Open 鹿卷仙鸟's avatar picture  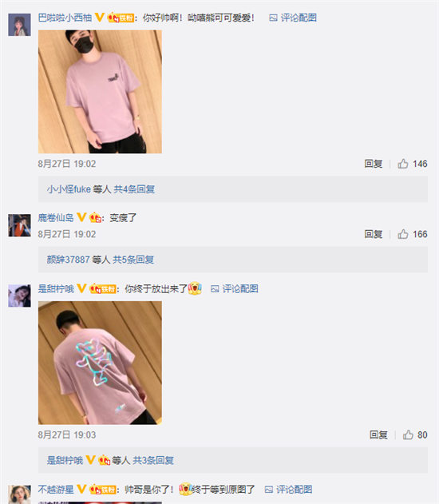pos(19,225)
